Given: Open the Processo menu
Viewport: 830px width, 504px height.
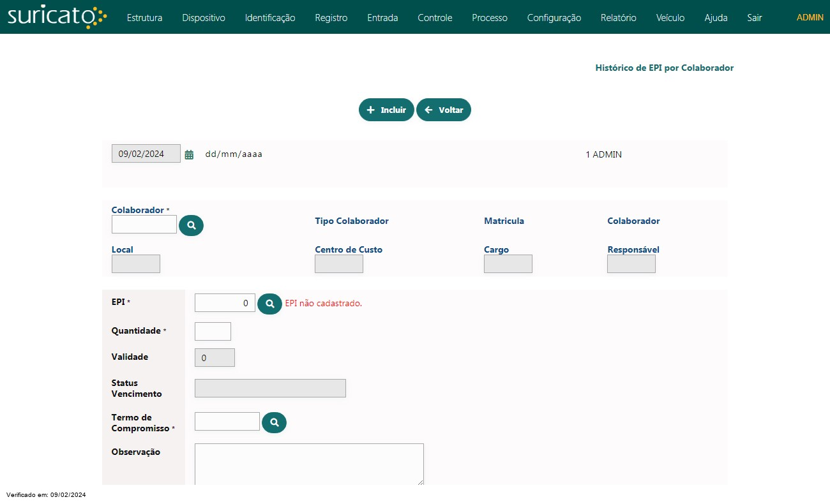Looking at the screenshot, I should pyautogui.click(x=490, y=18).
